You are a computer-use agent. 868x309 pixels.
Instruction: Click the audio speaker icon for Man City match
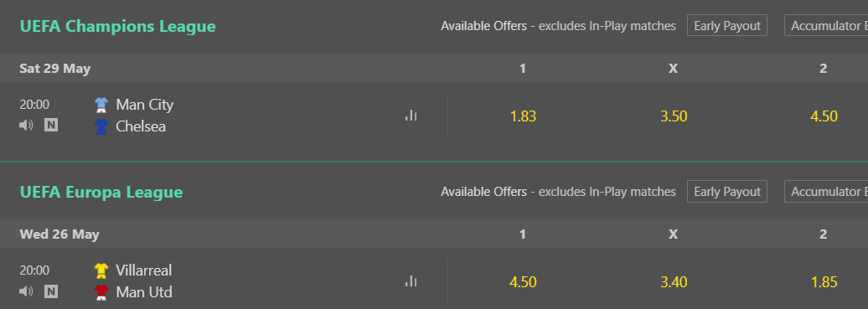(26, 126)
